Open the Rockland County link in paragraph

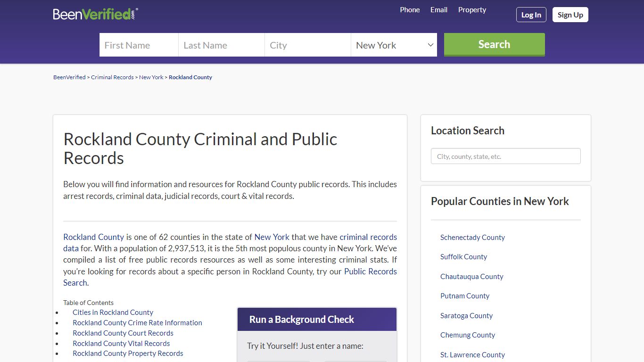[x=94, y=237]
